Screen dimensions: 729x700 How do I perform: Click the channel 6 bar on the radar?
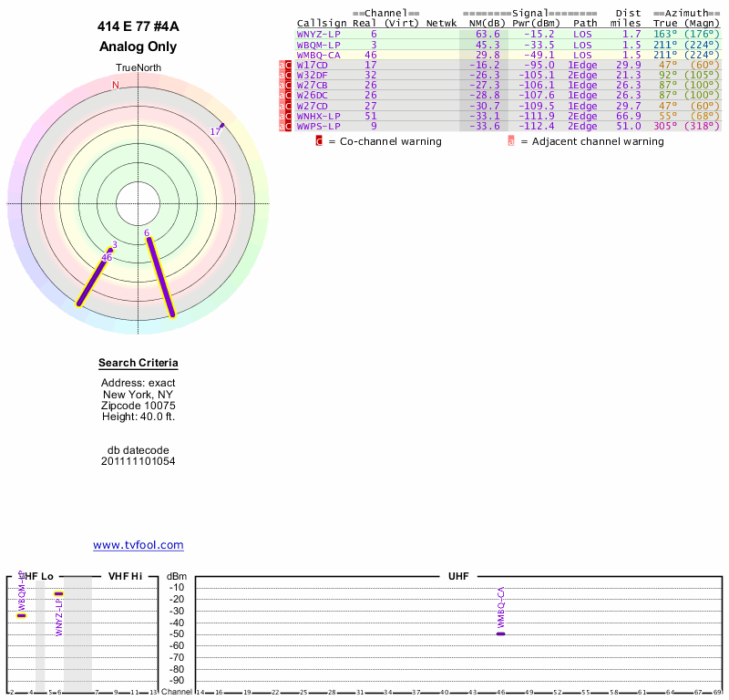click(161, 277)
